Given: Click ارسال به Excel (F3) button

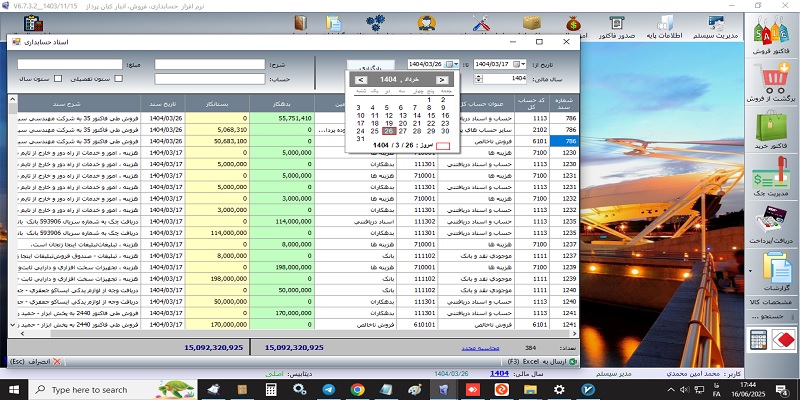Looking at the screenshot, I should click(x=542, y=361).
